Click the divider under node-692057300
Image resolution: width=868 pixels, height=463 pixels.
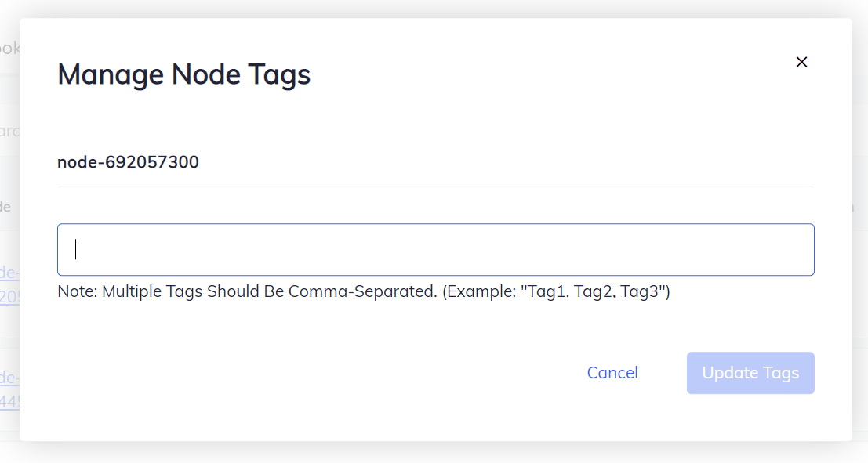435,186
